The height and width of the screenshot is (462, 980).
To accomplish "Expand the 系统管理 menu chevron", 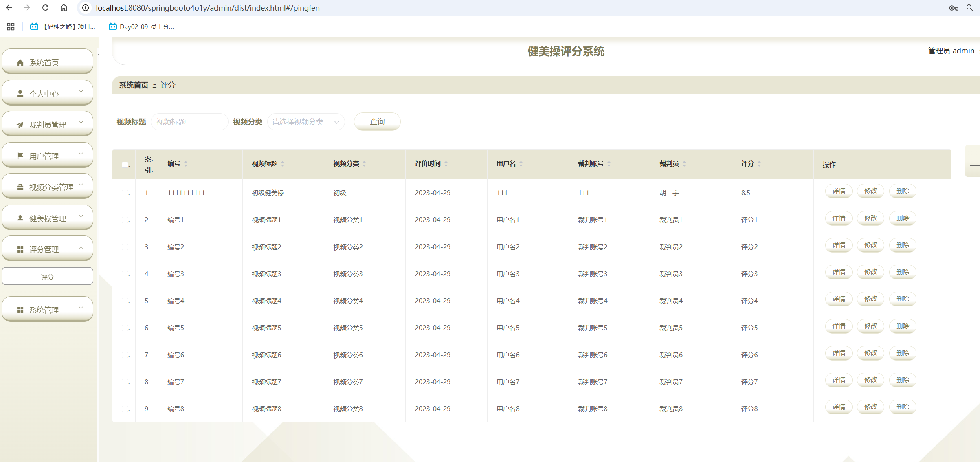I will pyautogui.click(x=81, y=308).
